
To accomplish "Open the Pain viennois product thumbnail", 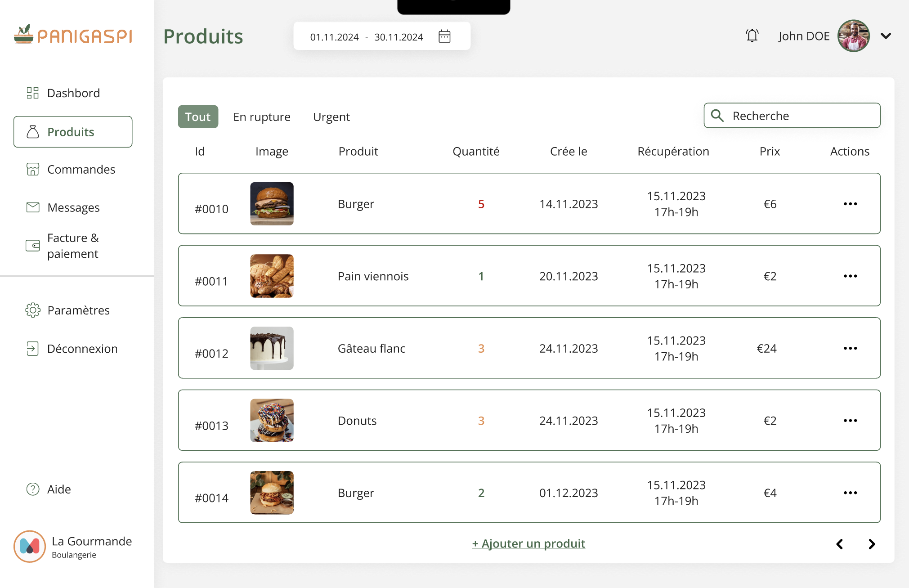I will pos(272,276).
